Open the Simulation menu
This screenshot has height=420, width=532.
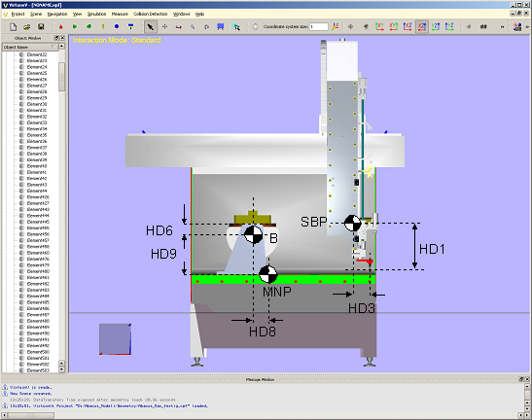click(x=96, y=14)
